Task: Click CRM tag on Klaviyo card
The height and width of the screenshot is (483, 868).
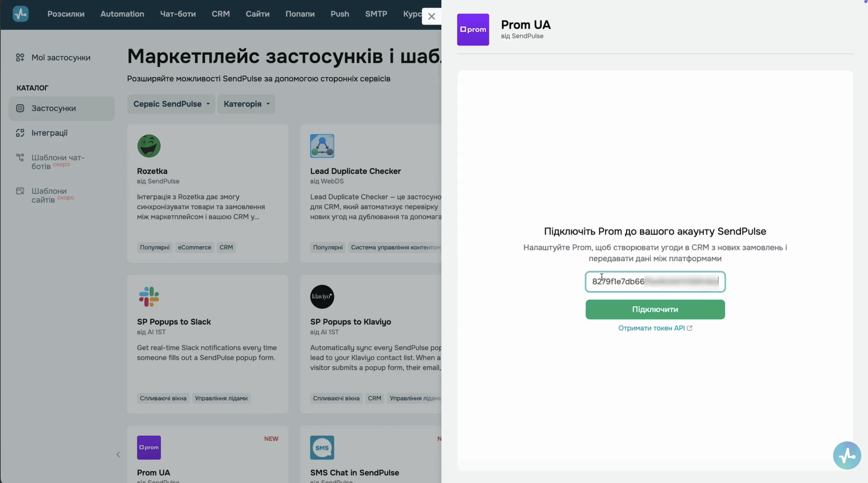Action: (x=374, y=398)
